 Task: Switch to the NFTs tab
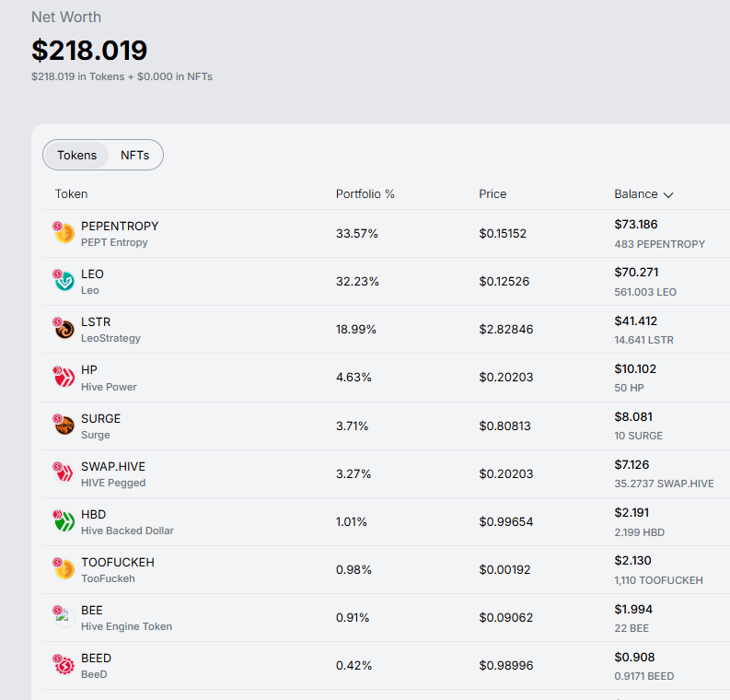[x=135, y=155]
